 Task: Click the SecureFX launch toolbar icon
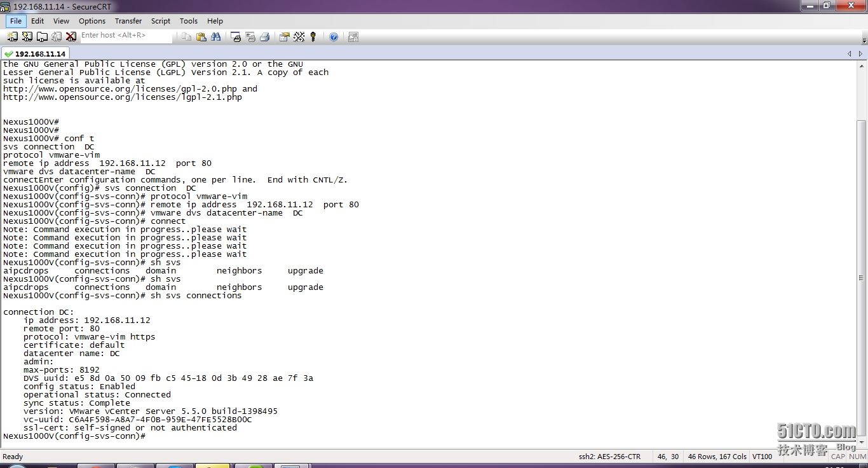tap(353, 37)
